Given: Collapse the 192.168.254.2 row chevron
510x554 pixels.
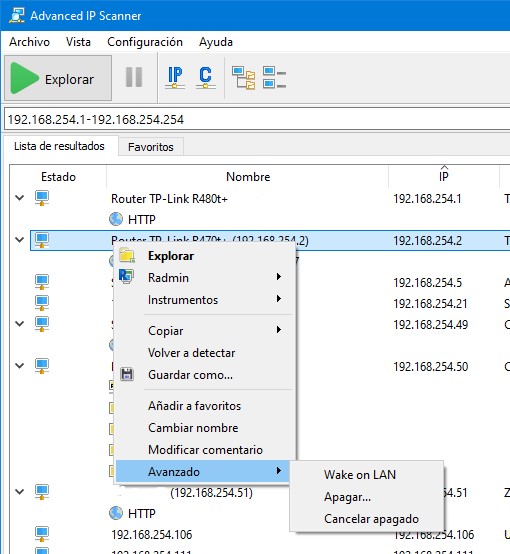Looking at the screenshot, I should (x=20, y=240).
